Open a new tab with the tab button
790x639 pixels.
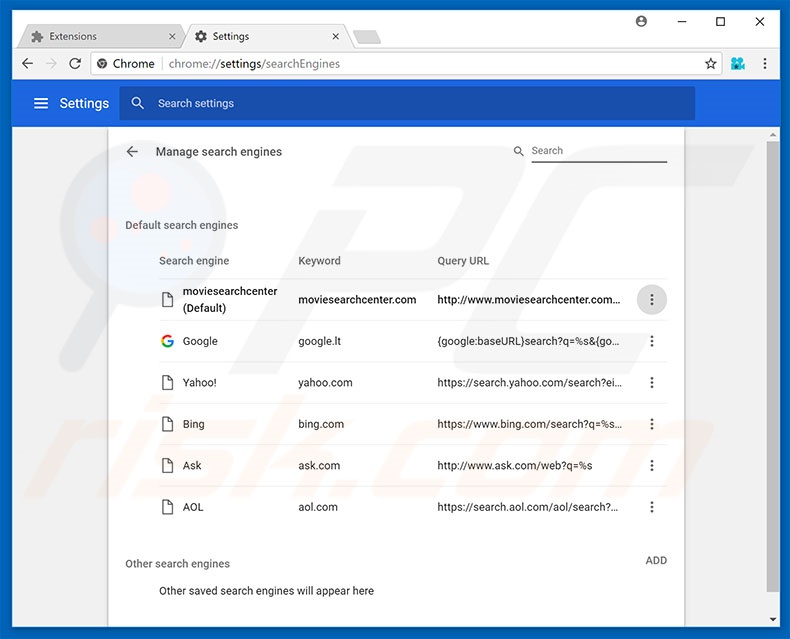[x=367, y=37]
